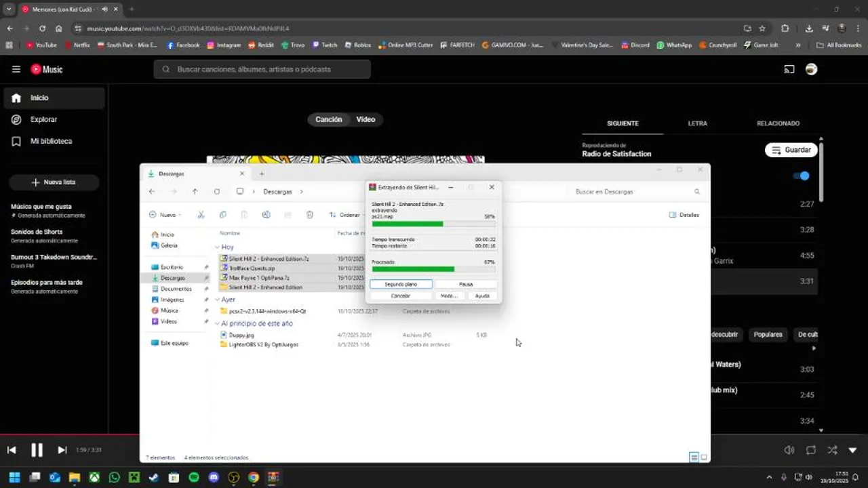Toggle shuffle in the music player
This screenshot has height=488, width=868.
click(x=832, y=450)
